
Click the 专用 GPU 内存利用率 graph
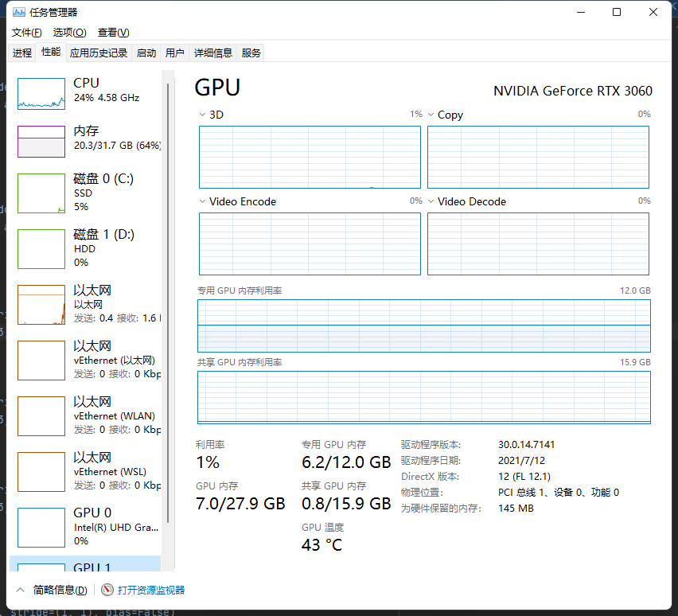(x=423, y=326)
